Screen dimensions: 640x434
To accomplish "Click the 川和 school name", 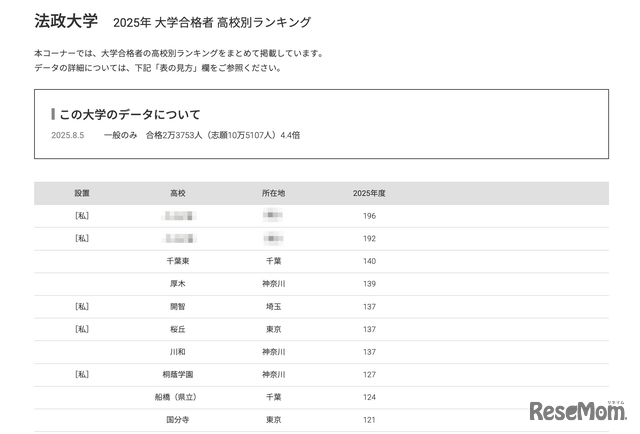I will [177, 352].
